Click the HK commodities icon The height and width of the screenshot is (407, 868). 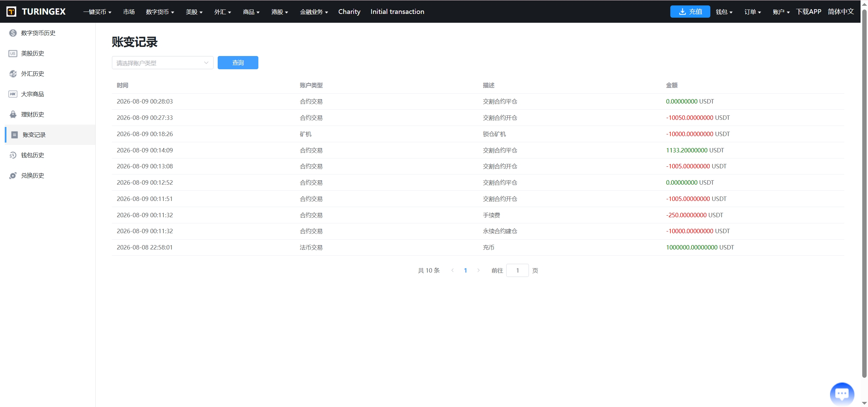tap(13, 94)
